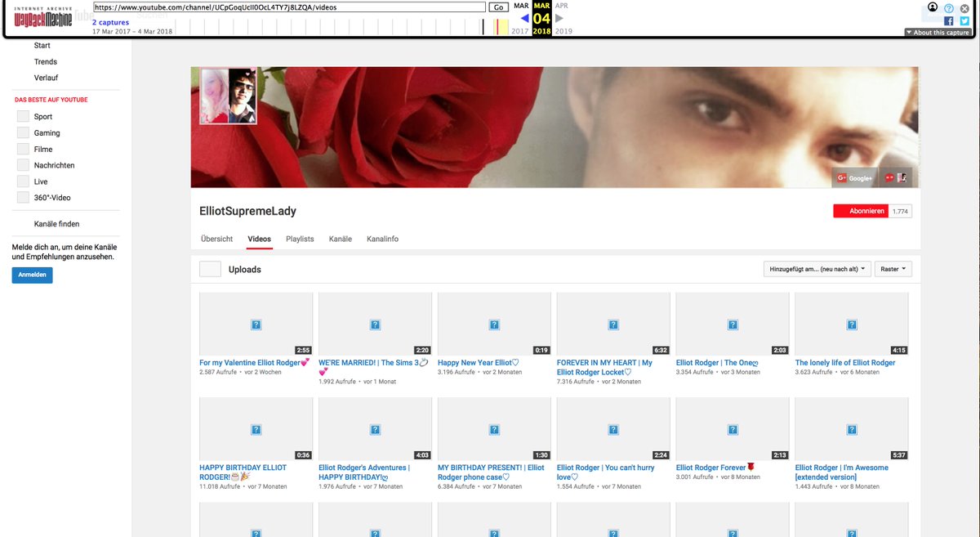Click the Live category icon
Image resolution: width=980 pixels, height=537 pixels.
point(23,182)
